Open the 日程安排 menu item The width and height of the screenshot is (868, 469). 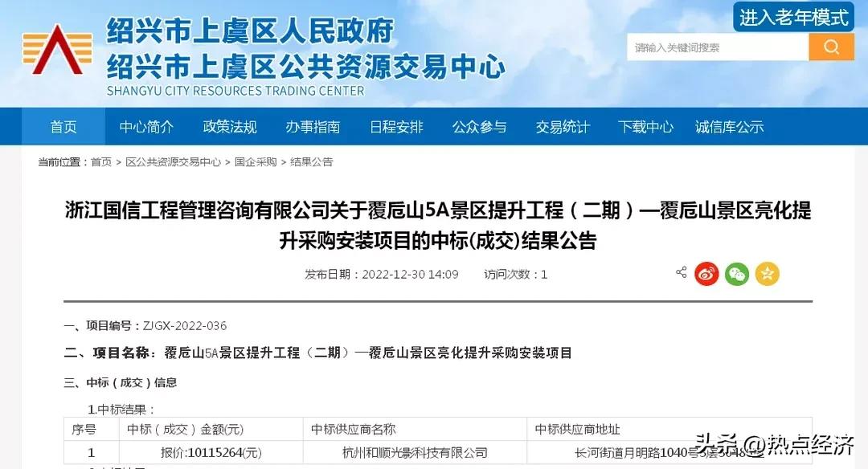click(396, 126)
